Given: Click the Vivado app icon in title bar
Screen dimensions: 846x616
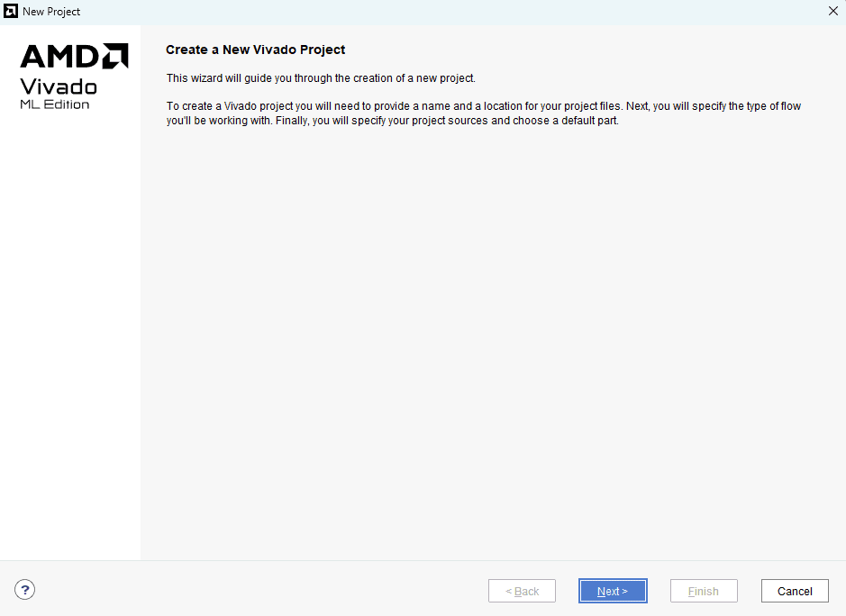Looking at the screenshot, I should [x=12, y=12].
